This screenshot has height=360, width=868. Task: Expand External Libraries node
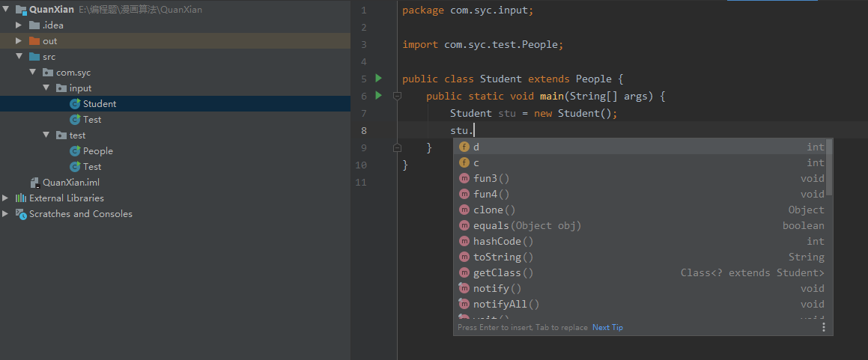click(x=5, y=198)
